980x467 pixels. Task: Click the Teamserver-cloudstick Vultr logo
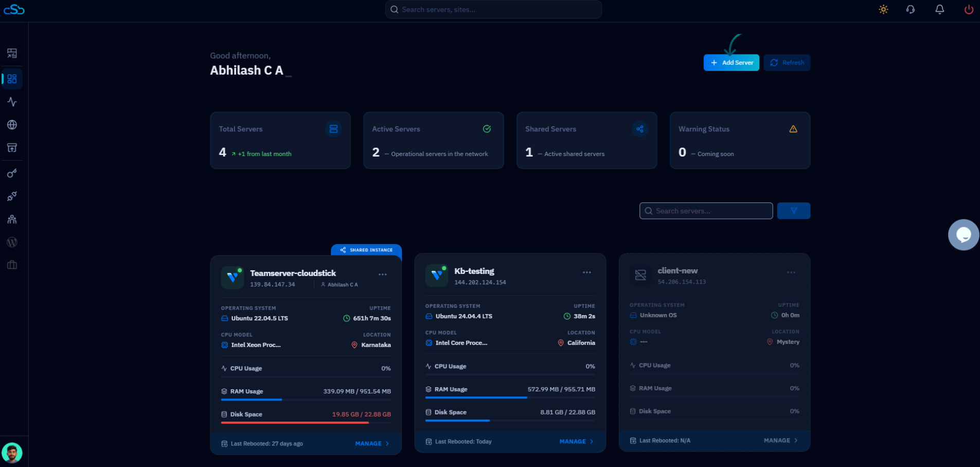tap(232, 277)
